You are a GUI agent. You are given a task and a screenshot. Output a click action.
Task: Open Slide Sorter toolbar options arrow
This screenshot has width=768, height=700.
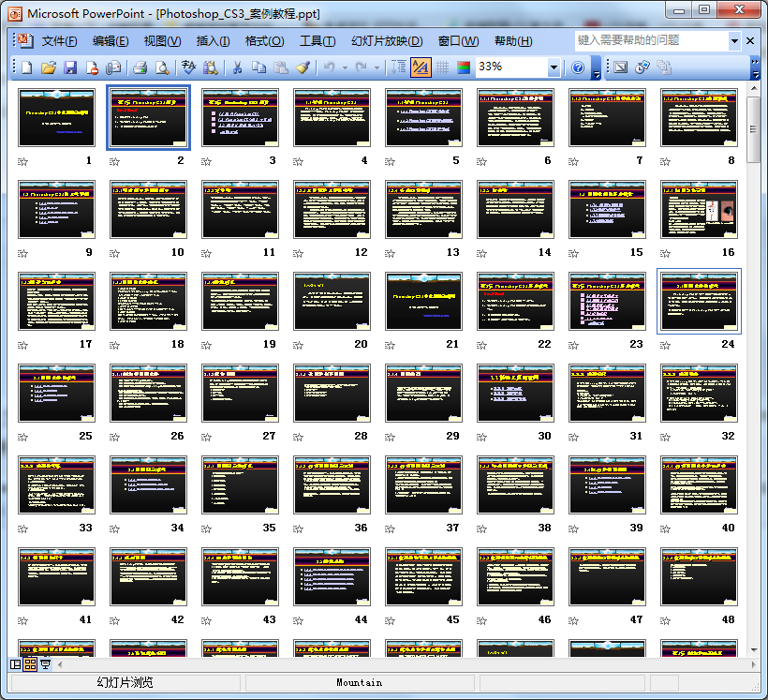point(755,67)
